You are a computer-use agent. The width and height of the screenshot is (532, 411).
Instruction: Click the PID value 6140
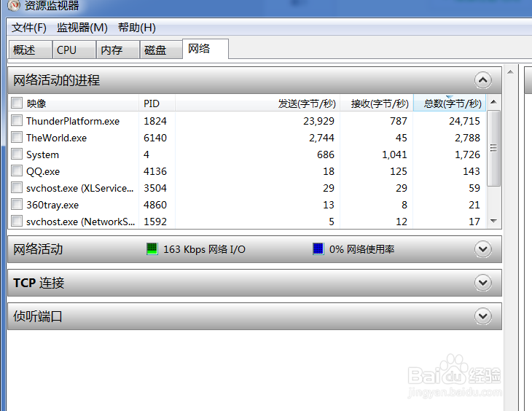(x=155, y=138)
